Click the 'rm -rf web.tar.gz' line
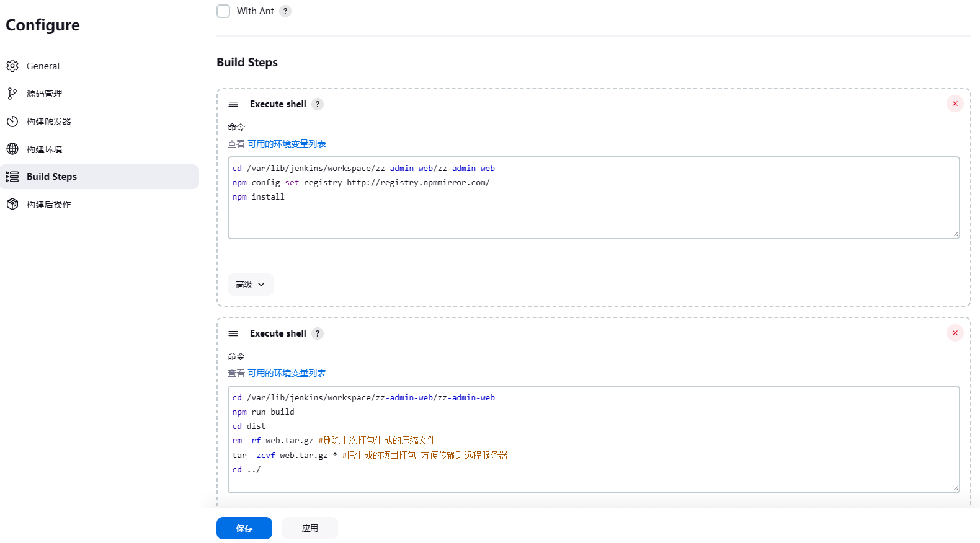The image size is (980, 543). tap(334, 441)
